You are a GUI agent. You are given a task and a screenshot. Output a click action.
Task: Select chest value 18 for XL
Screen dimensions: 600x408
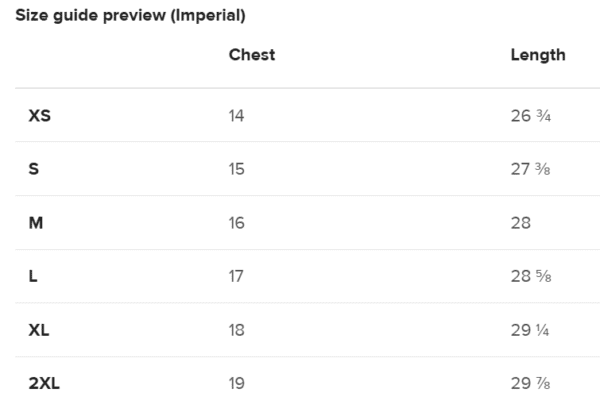236,330
